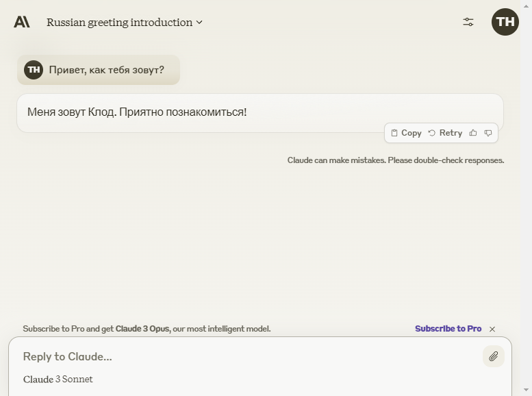Open the Claude 3 Sonnet model selector
This screenshot has height=396, width=532.
[x=58, y=379]
